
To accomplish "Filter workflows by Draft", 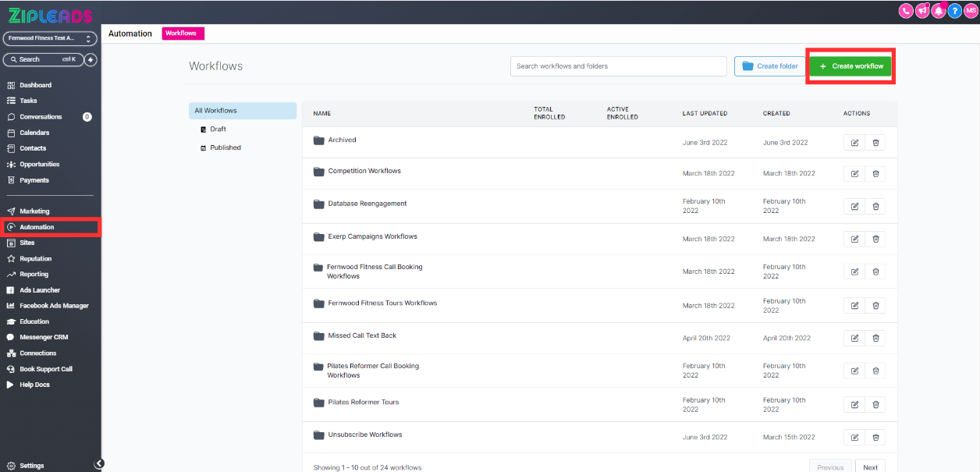I will point(218,129).
